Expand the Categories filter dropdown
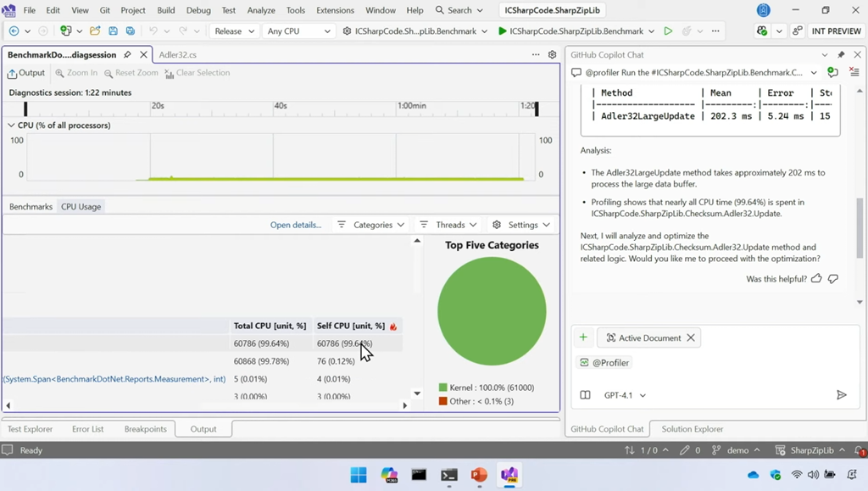This screenshot has height=491, width=868. (x=370, y=225)
